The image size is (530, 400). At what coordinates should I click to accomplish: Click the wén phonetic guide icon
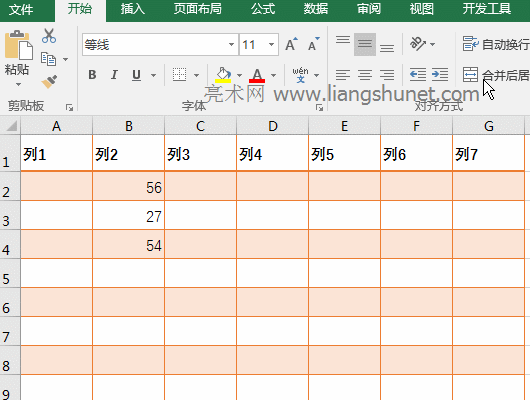point(300,75)
